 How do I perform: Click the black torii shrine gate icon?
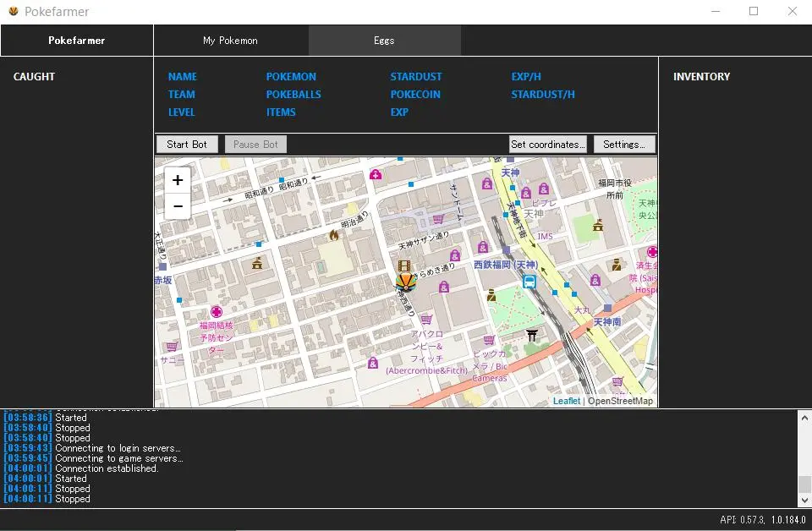coord(531,335)
